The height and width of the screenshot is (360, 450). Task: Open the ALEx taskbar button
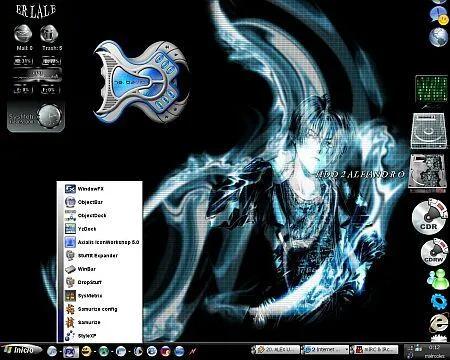(x=276, y=350)
